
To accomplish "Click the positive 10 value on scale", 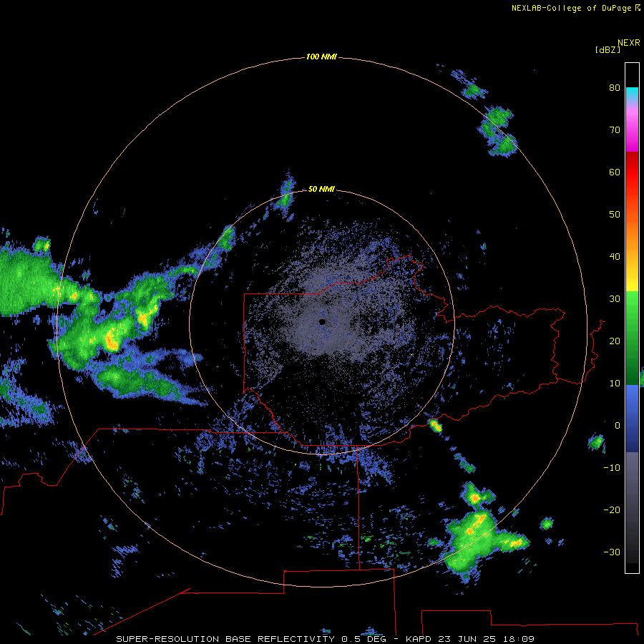I will (x=615, y=384).
